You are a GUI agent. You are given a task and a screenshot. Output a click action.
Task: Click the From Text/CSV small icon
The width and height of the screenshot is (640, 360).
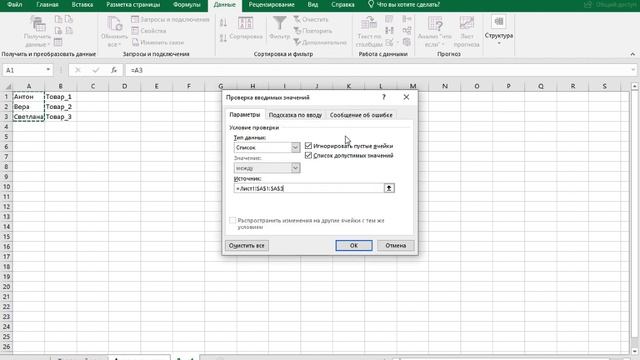58,19
